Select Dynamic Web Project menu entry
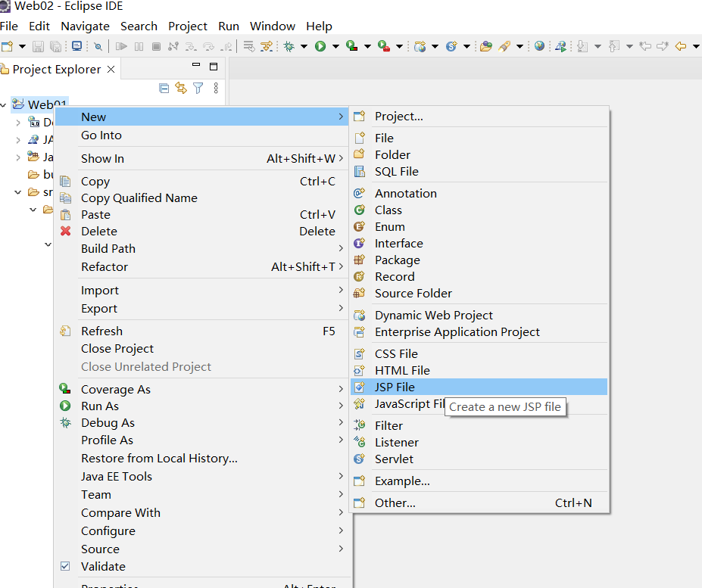Viewport: 702px width, 588px height. pos(479,315)
